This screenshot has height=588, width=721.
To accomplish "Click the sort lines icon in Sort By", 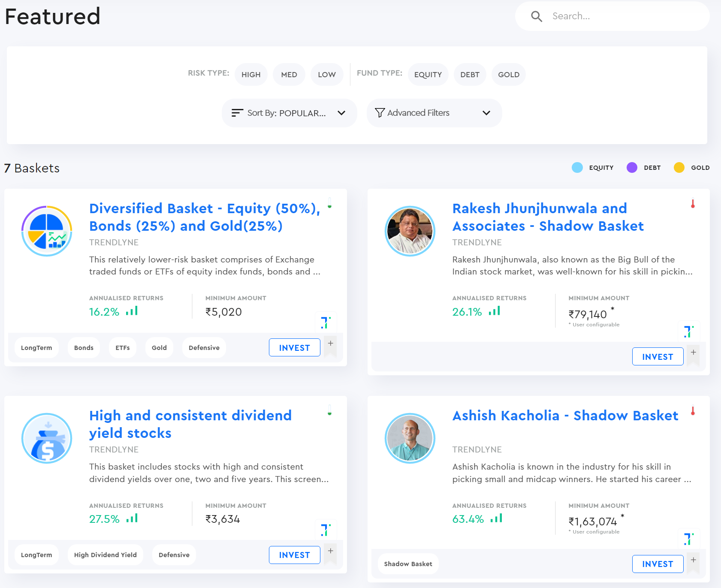I will coord(237,113).
